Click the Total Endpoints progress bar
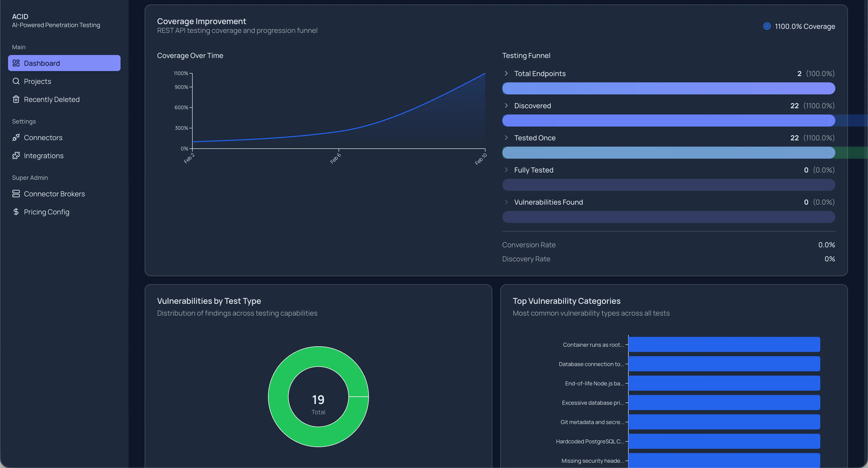The image size is (868, 468). [x=669, y=88]
